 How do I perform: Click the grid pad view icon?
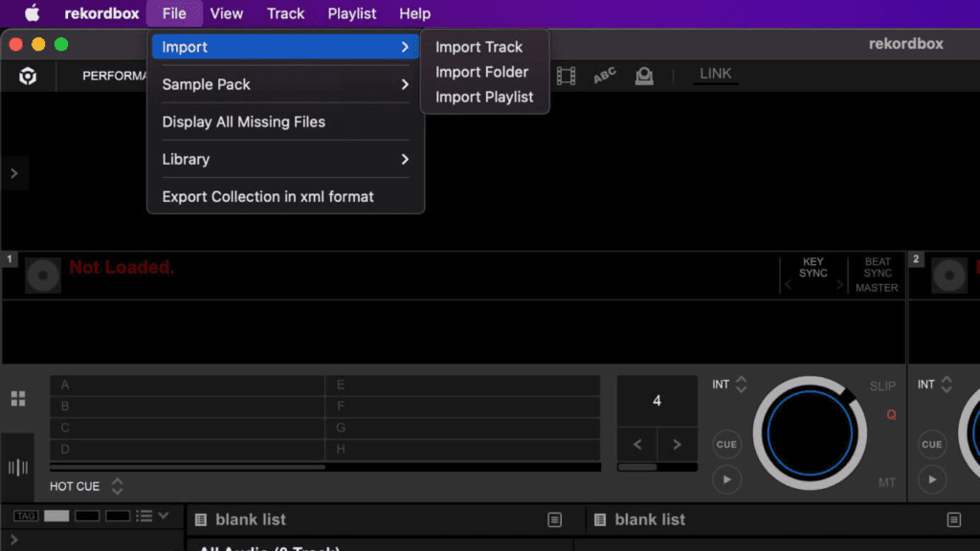18,398
